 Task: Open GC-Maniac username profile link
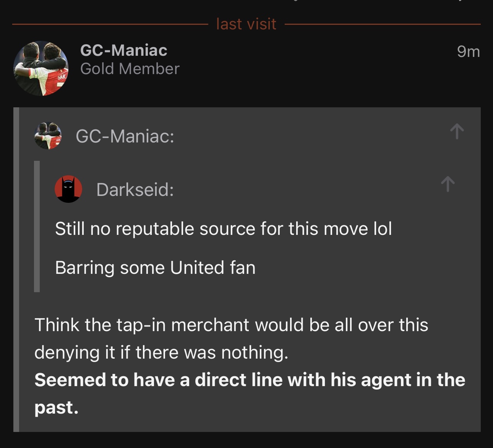pos(123,50)
